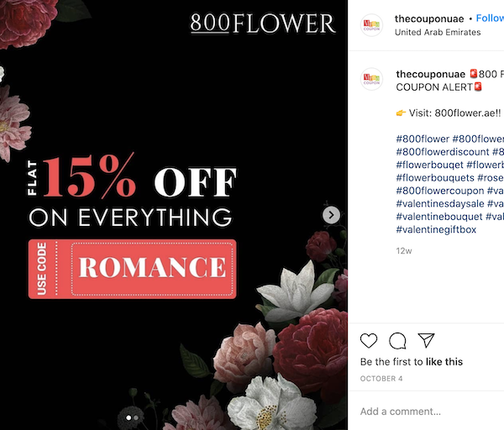Open #valentinesdaysale hashtag
Image resolution: width=504 pixels, height=430 pixels.
(x=439, y=203)
